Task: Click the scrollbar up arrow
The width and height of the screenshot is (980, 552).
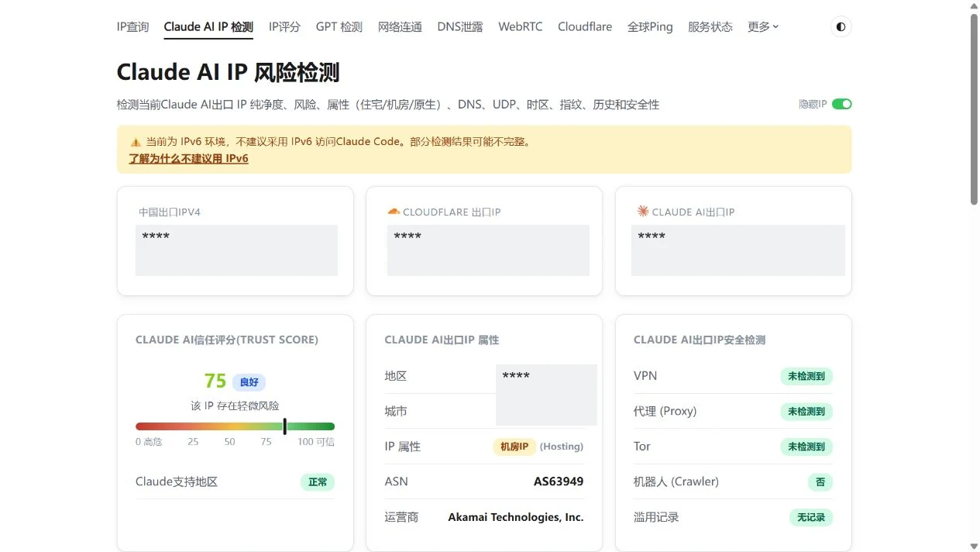Action: point(975,5)
